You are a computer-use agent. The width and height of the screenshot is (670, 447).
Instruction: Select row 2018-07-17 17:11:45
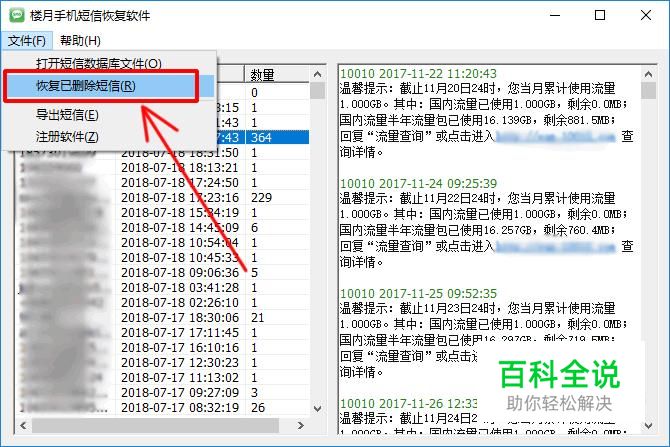pyautogui.click(x=162, y=332)
